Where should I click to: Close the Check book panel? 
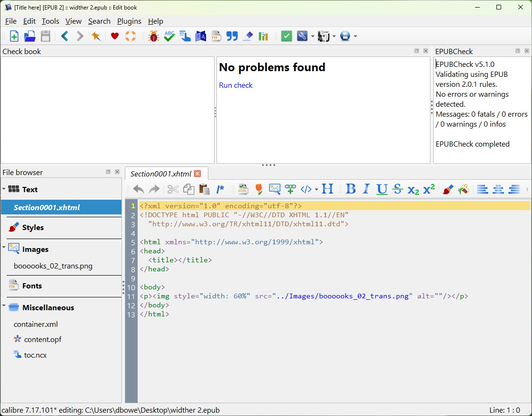click(x=426, y=51)
